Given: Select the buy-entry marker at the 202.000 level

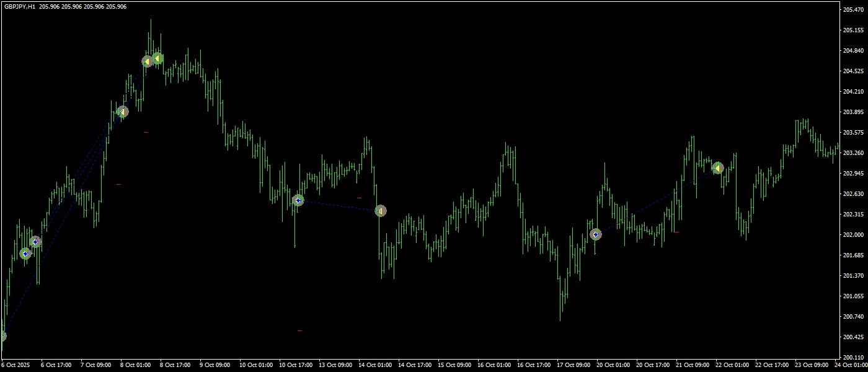Looking at the screenshot, I should (596, 234).
